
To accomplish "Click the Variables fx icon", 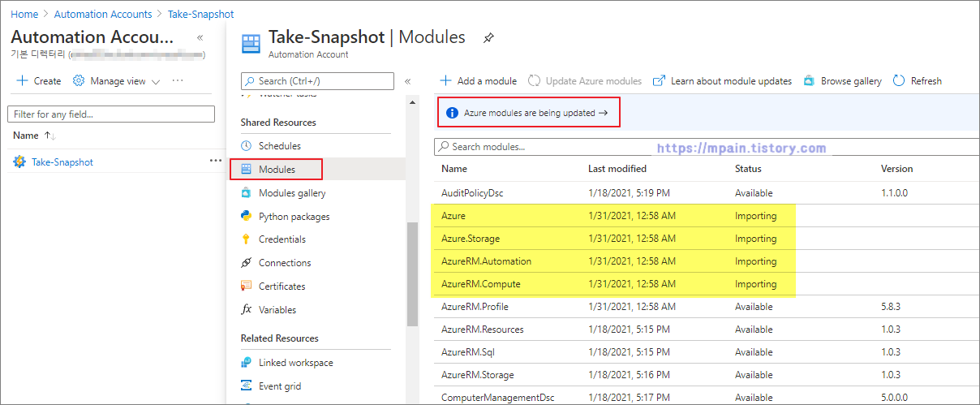I will 247,309.
